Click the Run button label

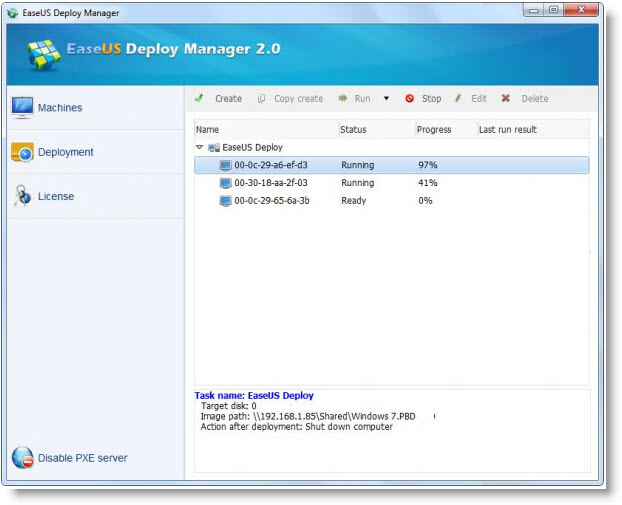click(362, 98)
